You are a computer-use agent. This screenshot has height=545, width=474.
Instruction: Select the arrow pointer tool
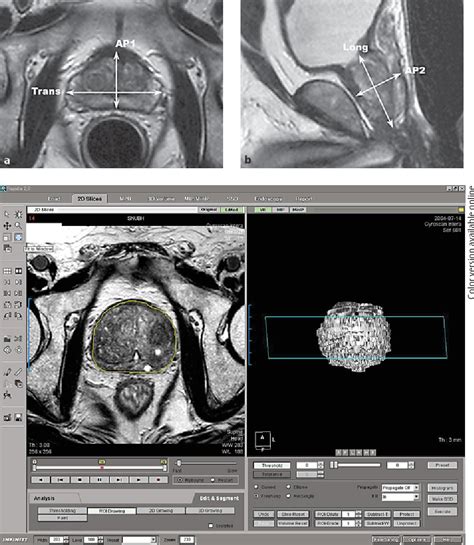(x=7, y=214)
